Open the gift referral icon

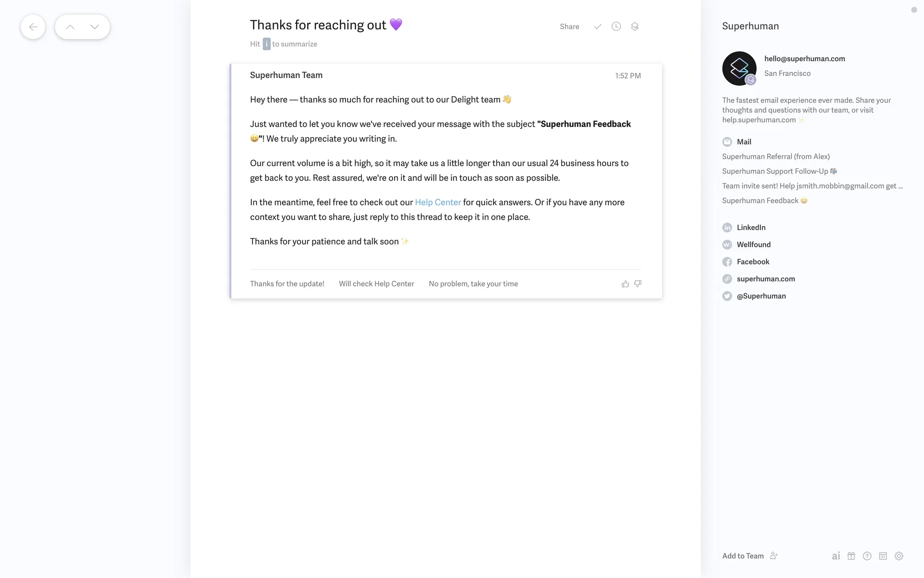851,556
